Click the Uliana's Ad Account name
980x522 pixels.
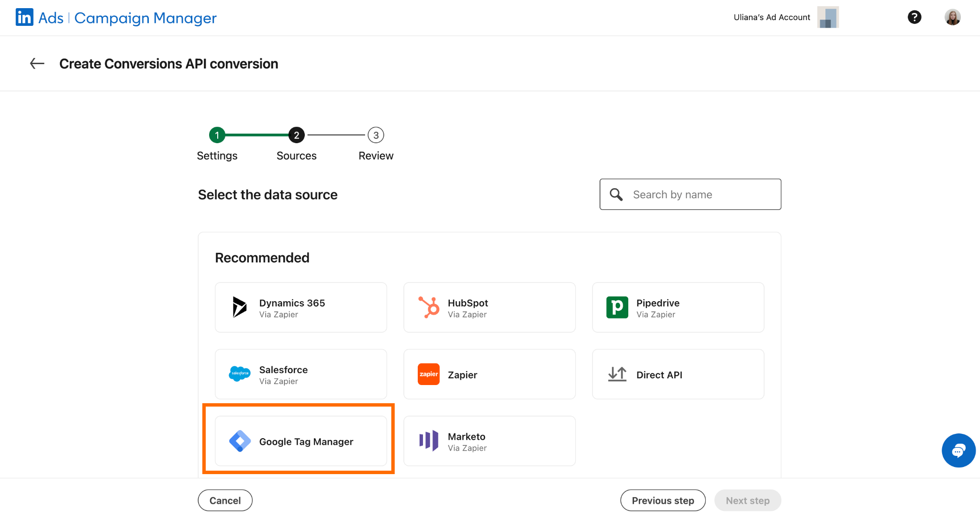[x=772, y=17]
